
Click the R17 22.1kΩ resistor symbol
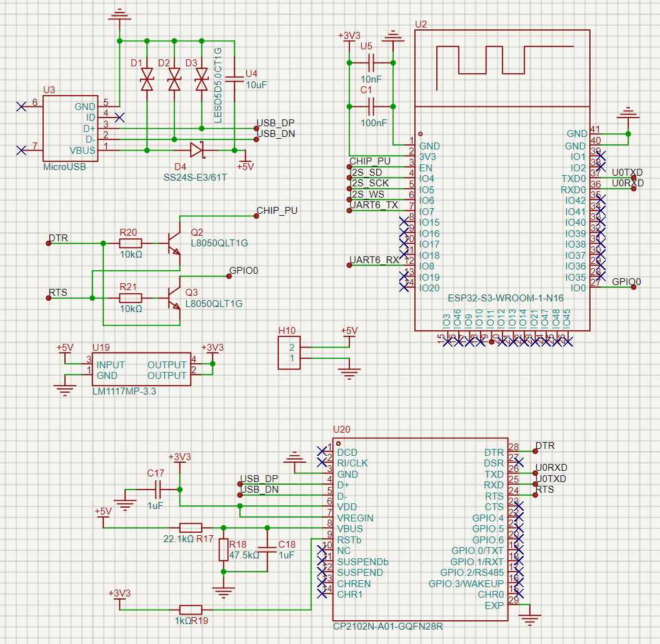coord(191,528)
